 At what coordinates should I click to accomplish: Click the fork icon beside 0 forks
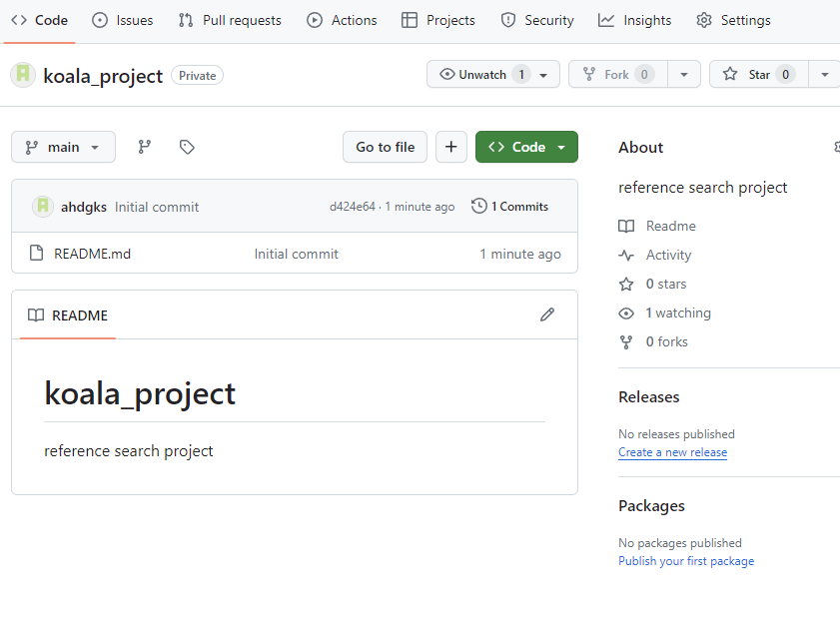(626, 341)
